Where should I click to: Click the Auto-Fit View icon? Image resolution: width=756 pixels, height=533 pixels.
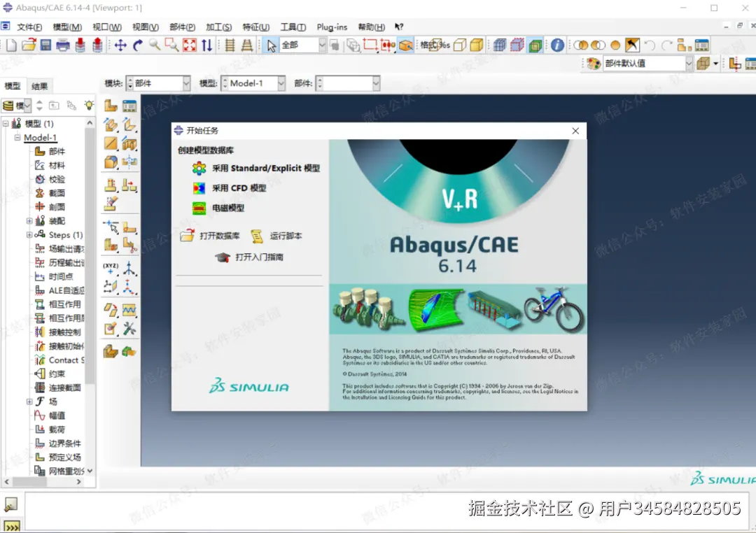click(190, 45)
